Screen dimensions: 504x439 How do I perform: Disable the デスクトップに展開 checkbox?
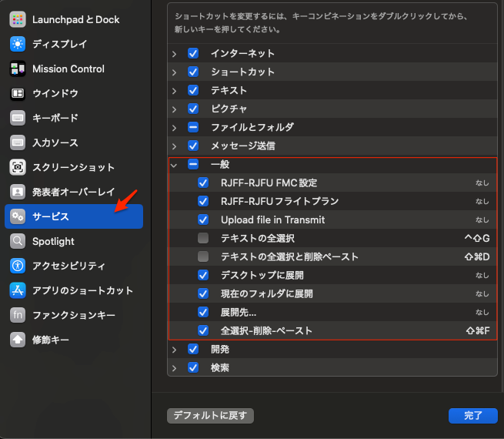coord(203,275)
